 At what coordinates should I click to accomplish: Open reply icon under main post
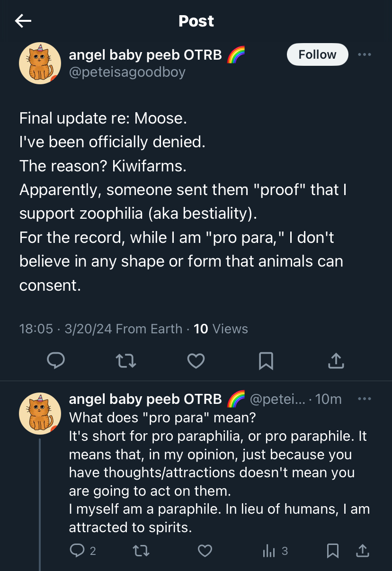[56, 361]
